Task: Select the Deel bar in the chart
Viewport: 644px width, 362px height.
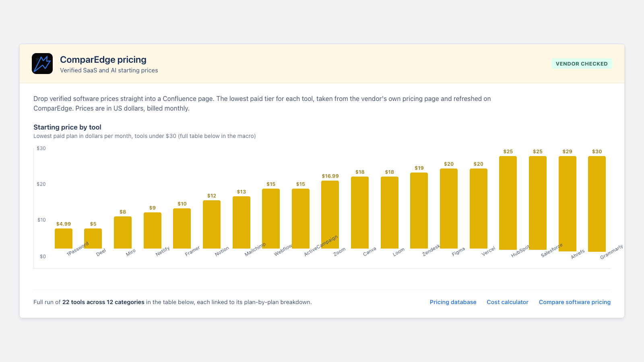Action: point(93,239)
